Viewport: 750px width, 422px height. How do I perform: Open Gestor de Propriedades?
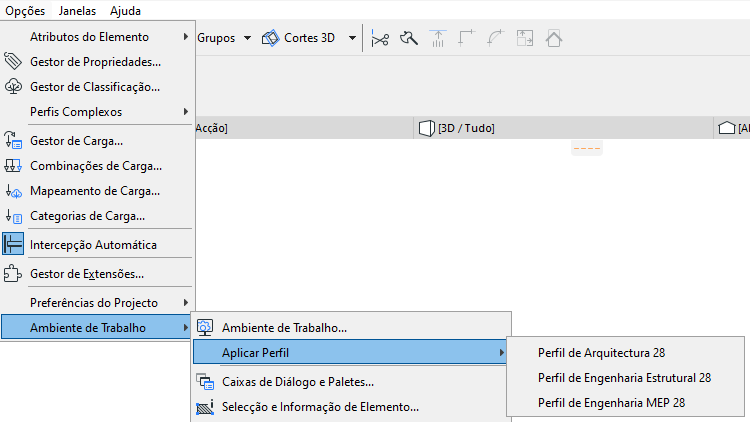pyautogui.click(x=98, y=62)
